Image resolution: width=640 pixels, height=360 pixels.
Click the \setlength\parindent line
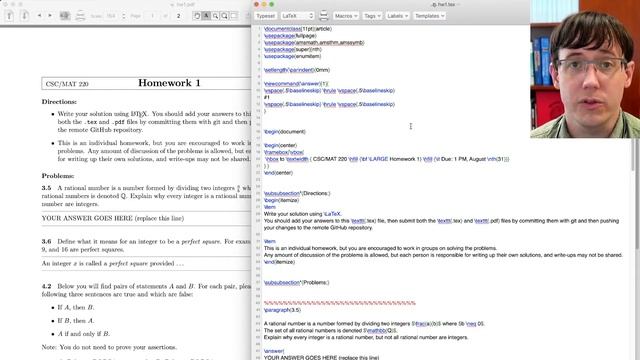tap(297, 70)
